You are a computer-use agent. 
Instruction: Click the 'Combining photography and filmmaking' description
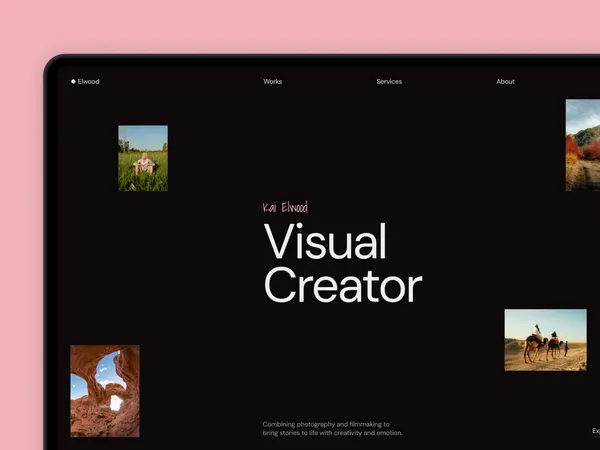[333, 429]
